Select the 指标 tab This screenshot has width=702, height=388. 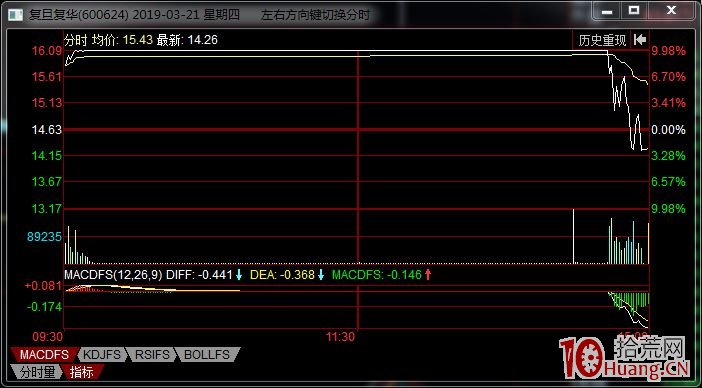(82, 371)
